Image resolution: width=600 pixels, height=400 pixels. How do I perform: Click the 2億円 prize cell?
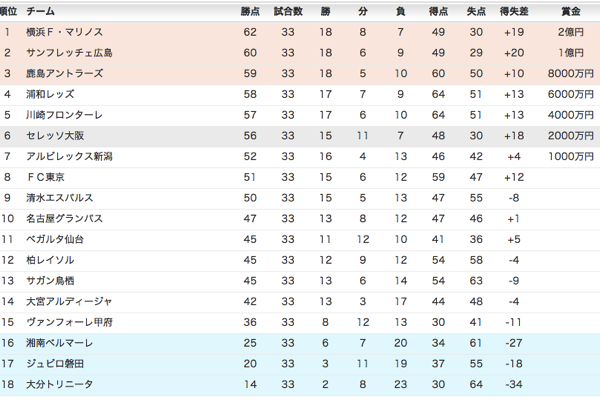pos(573,32)
